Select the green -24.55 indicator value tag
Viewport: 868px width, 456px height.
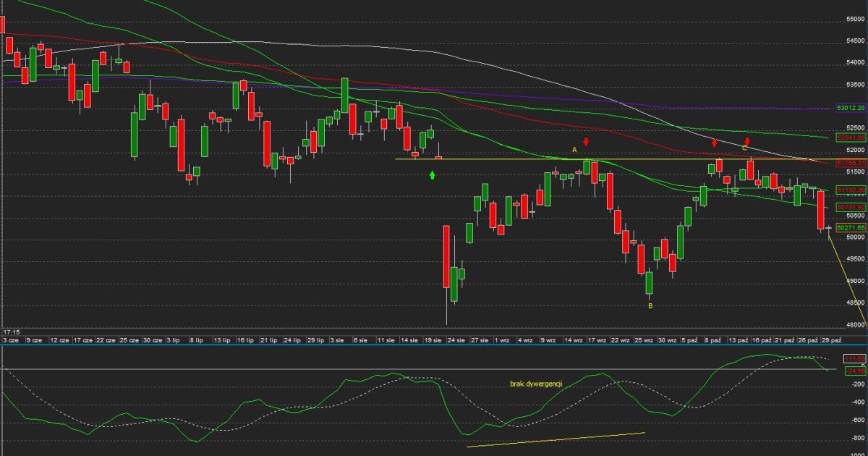[854, 371]
